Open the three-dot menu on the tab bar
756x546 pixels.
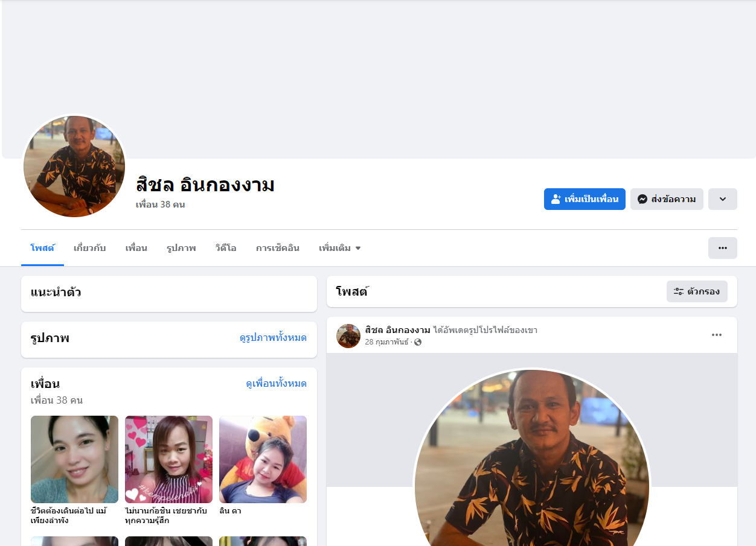pyautogui.click(x=723, y=248)
